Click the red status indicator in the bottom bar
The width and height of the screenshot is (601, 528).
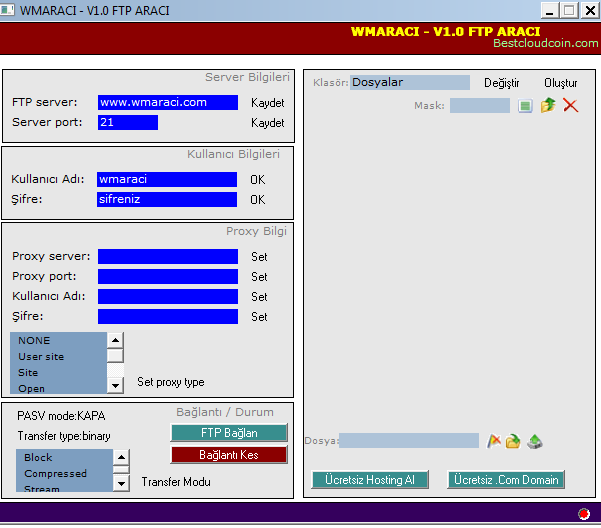coord(584,514)
